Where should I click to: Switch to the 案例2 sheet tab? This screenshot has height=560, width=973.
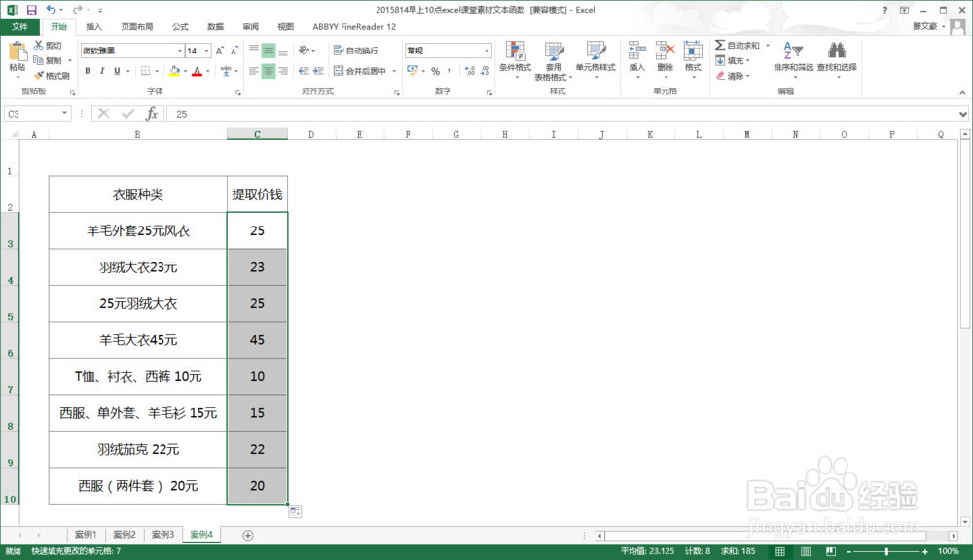pyautogui.click(x=123, y=534)
